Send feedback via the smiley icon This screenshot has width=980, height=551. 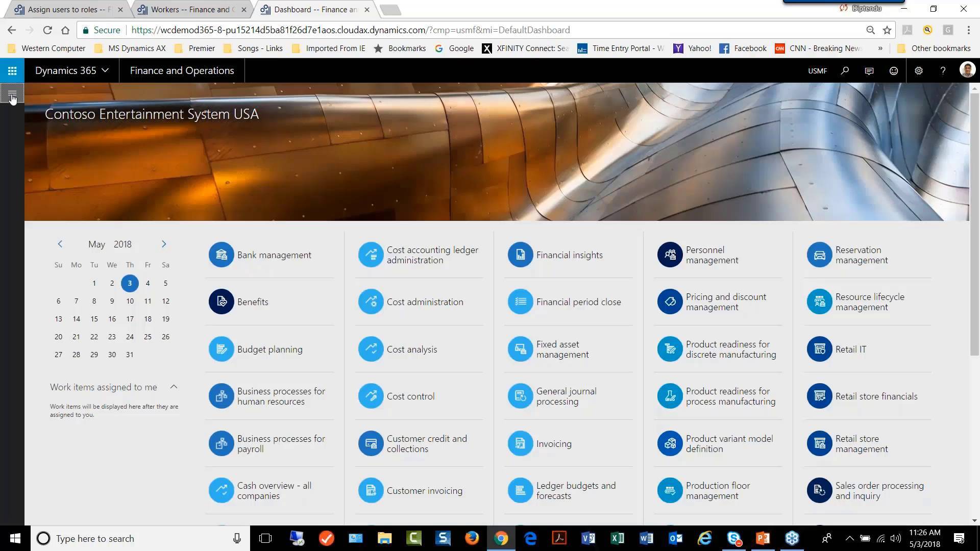coord(893,70)
